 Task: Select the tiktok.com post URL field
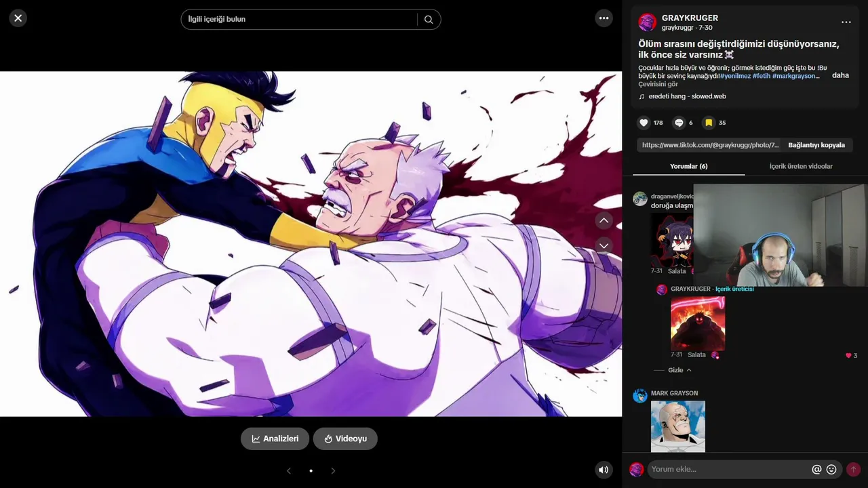pos(709,145)
